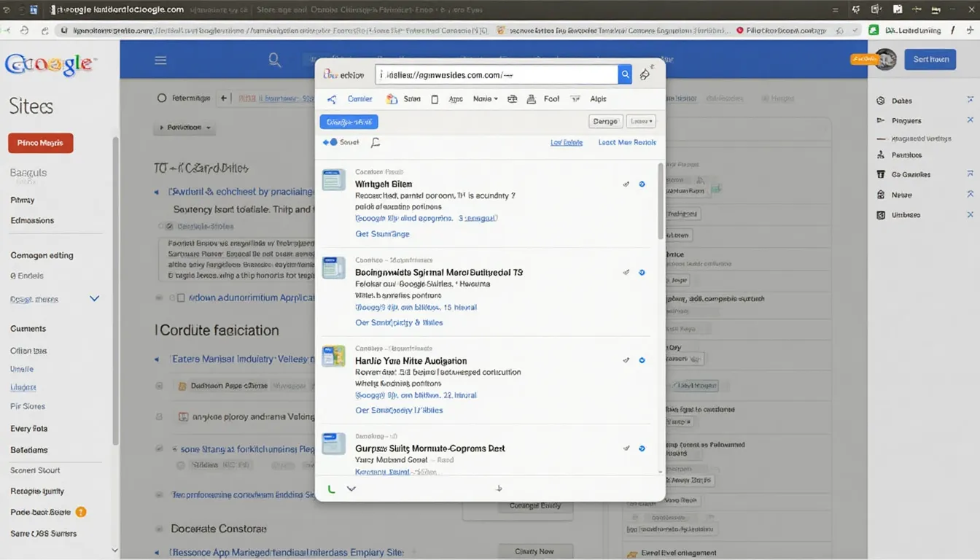980x560 pixels.
Task: Select the Fetermage radio button
Action: [162, 98]
